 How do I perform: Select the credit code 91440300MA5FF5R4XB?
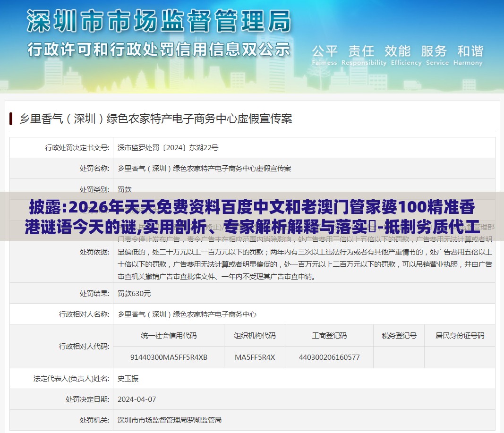(169, 357)
